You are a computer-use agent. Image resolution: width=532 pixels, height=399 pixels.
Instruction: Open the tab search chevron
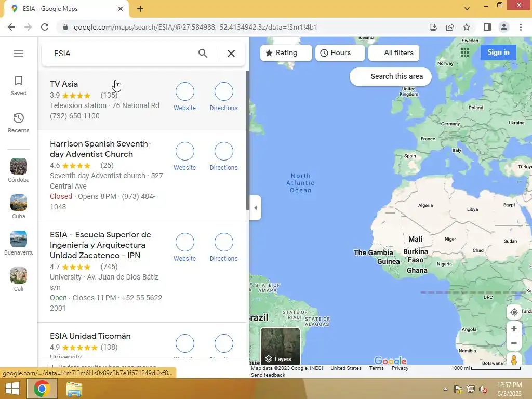click(x=467, y=9)
